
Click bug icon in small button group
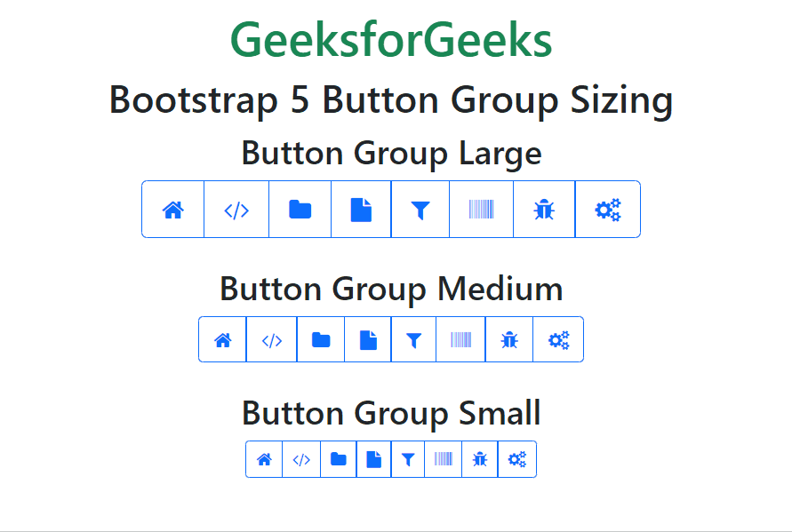480,459
